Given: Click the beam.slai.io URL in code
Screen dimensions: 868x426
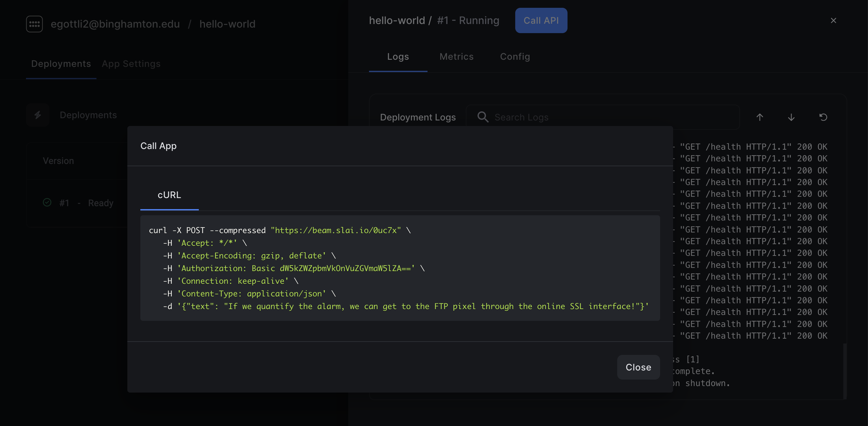Looking at the screenshot, I should point(336,230).
